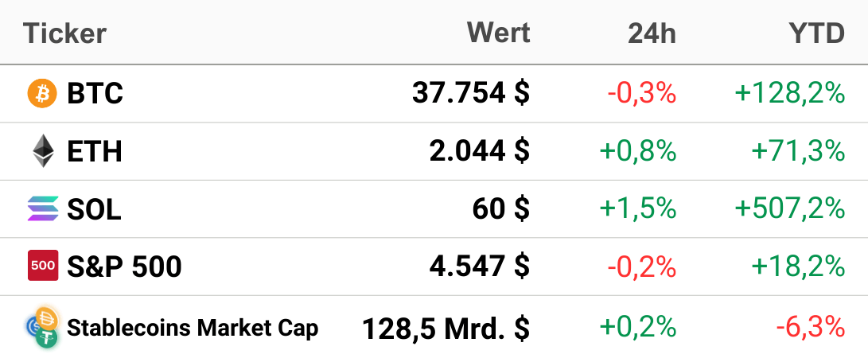Click the Solana striped logo icon
Image resolution: width=868 pixels, height=358 pixels.
(43, 208)
